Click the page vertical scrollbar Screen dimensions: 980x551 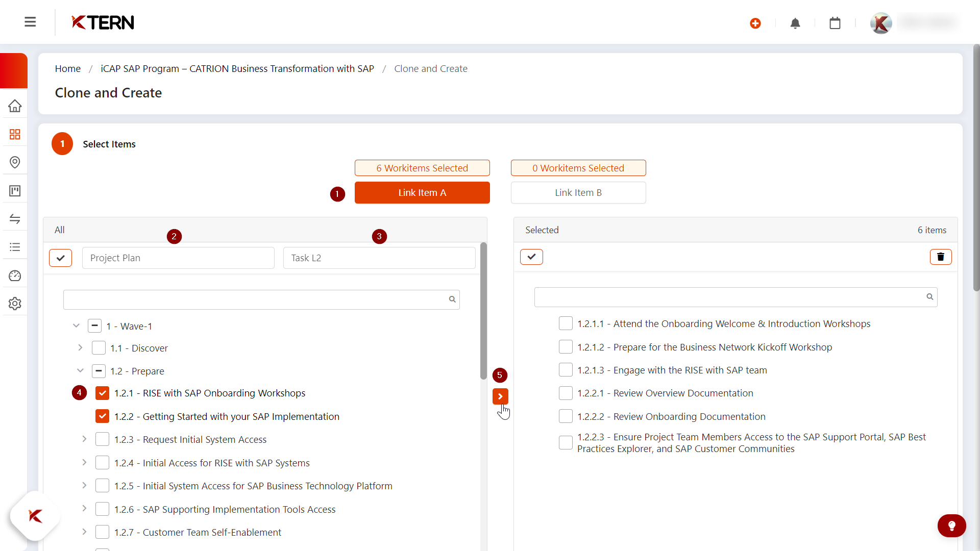pyautogui.click(x=976, y=168)
